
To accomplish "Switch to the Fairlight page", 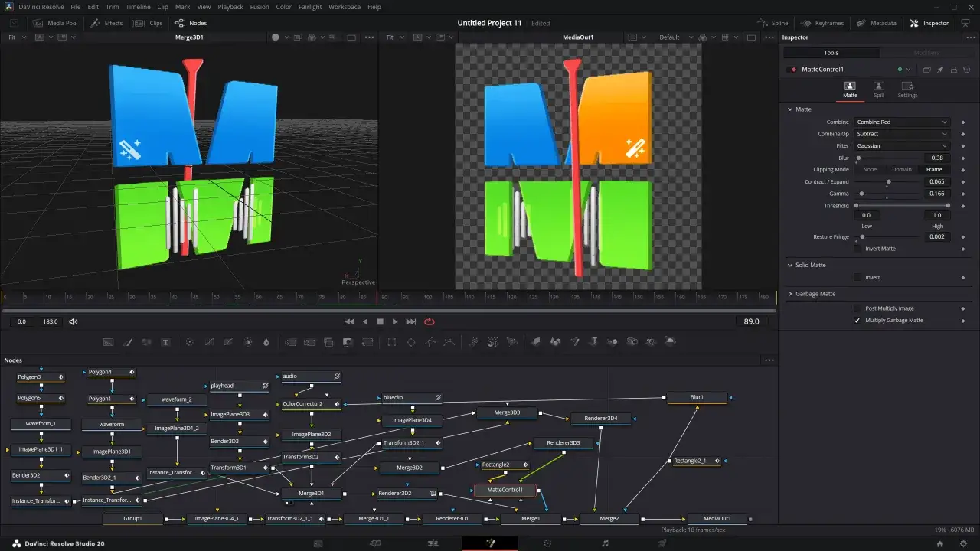I will 605,543.
